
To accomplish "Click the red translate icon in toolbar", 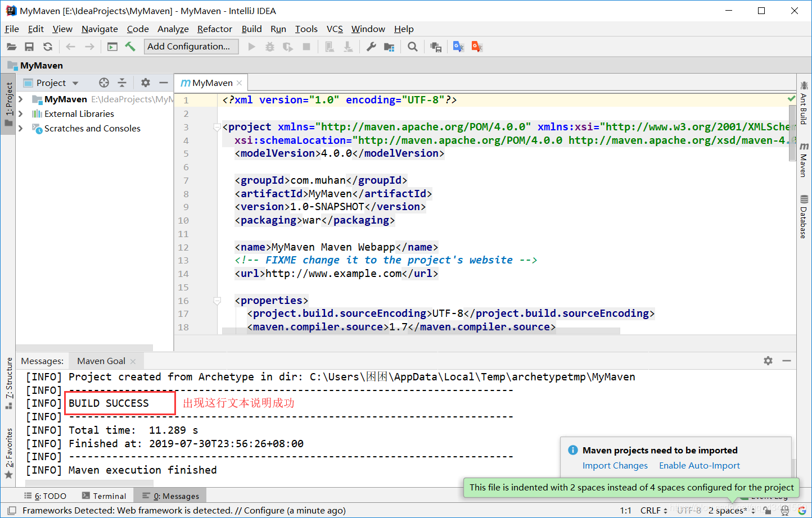I will (477, 47).
